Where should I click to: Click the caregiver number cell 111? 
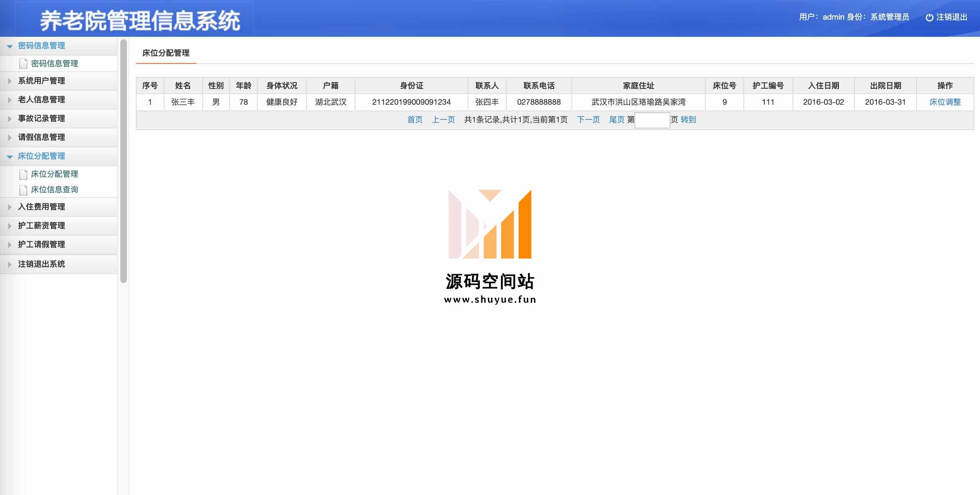pos(768,102)
